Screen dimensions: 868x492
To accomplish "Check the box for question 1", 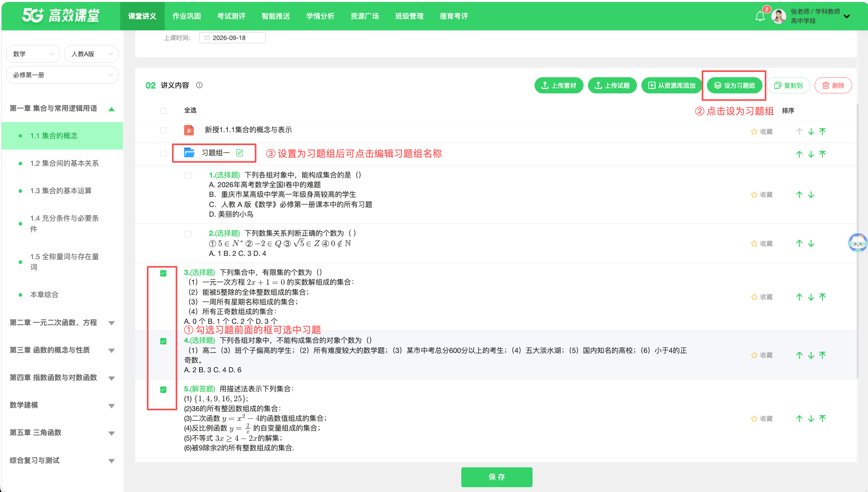I will coord(188,175).
